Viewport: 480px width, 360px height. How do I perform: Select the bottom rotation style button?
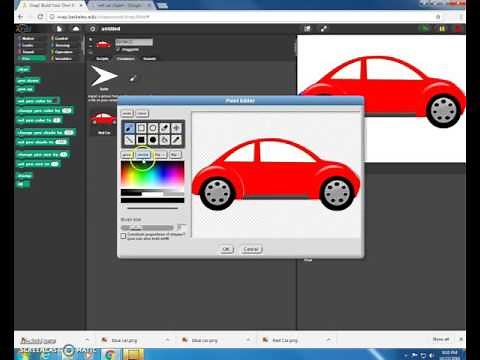point(90,53)
